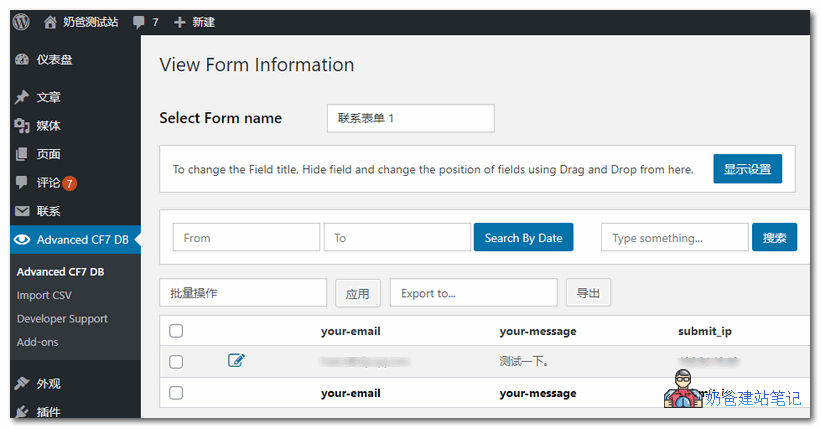Tick the checkbox in the table footer row
Screen dimensions: 821x429
[x=176, y=393]
